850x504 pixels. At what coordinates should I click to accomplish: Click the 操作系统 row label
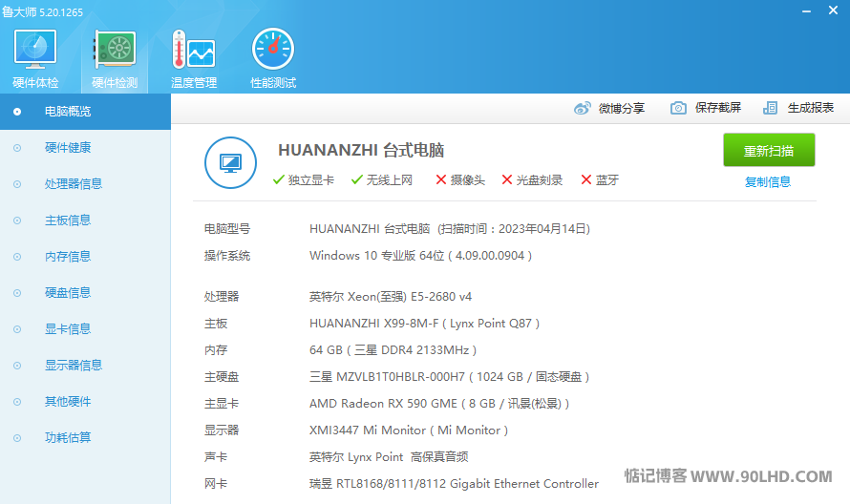pyautogui.click(x=227, y=255)
